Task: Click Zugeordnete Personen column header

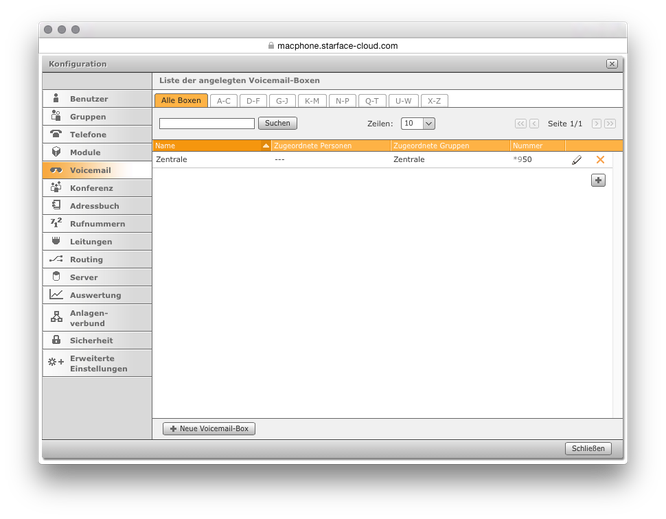Action: pos(331,146)
